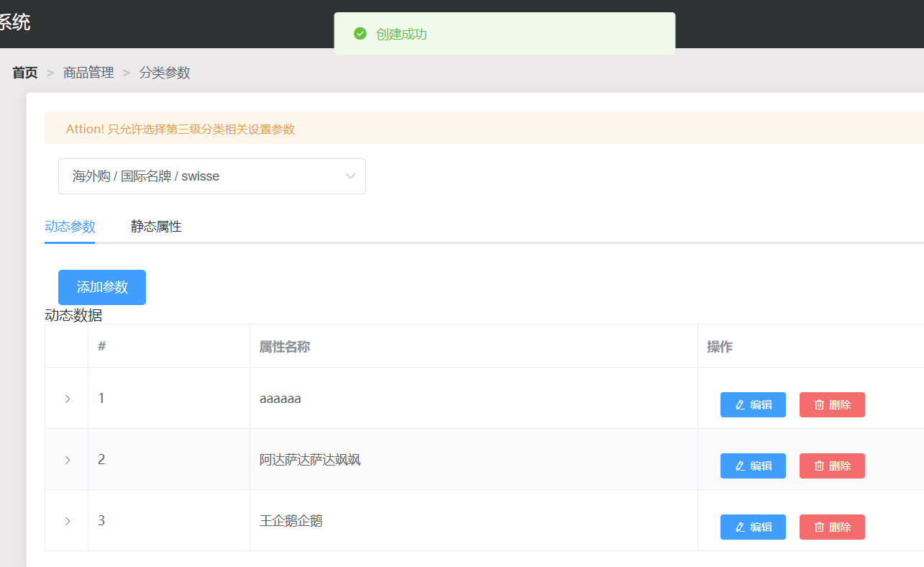Screen dimensions: 924x567
Task: Click the 属性名称 column header
Action: point(284,346)
